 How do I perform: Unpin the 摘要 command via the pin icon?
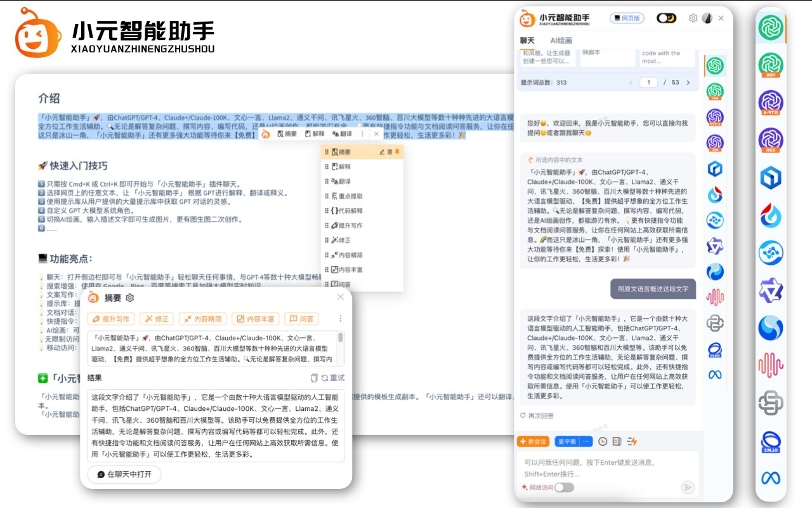click(x=398, y=152)
